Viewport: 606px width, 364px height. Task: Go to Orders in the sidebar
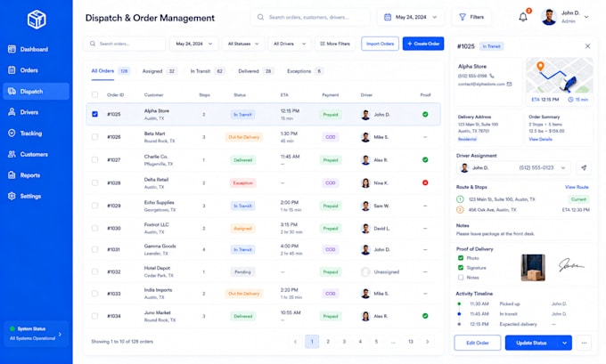pyautogui.click(x=36, y=70)
